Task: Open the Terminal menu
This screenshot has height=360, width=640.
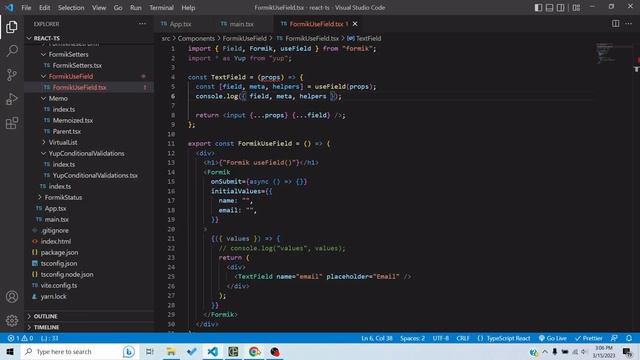Action: [161, 8]
